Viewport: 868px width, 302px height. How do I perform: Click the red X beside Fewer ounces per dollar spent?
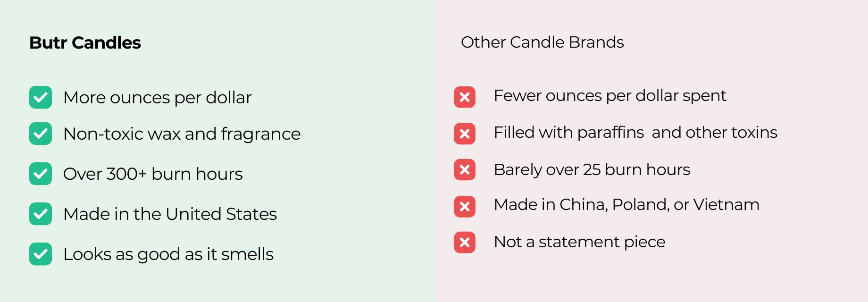[x=465, y=97]
